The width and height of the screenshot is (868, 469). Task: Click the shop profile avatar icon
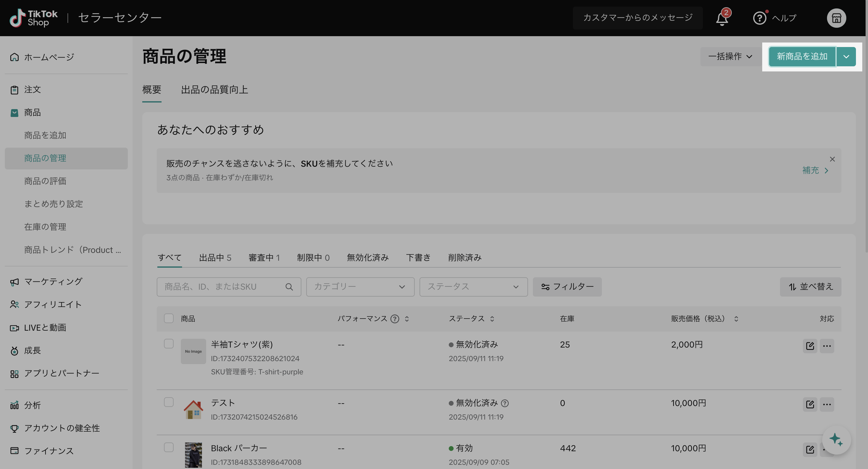[x=836, y=18]
